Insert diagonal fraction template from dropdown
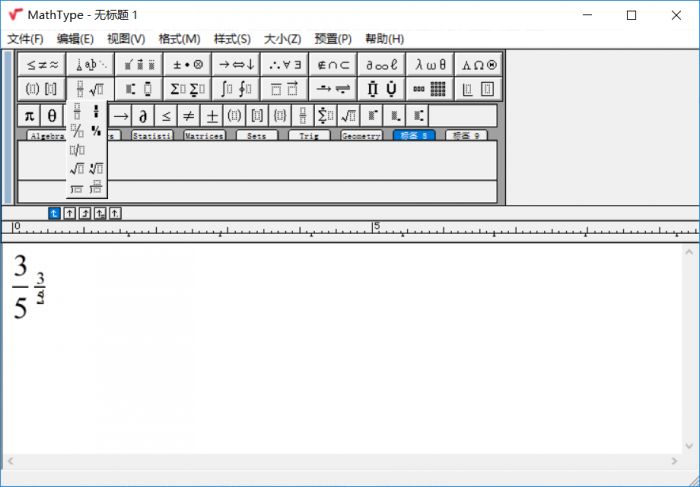This screenshot has height=487, width=700. pyautogui.click(x=77, y=131)
